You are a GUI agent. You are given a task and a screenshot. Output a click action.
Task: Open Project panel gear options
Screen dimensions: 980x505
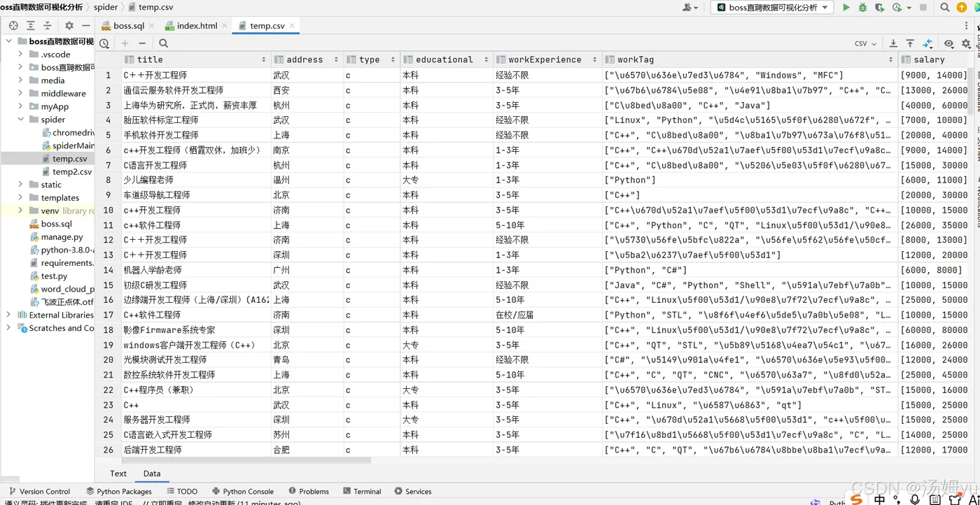(x=69, y=26)
